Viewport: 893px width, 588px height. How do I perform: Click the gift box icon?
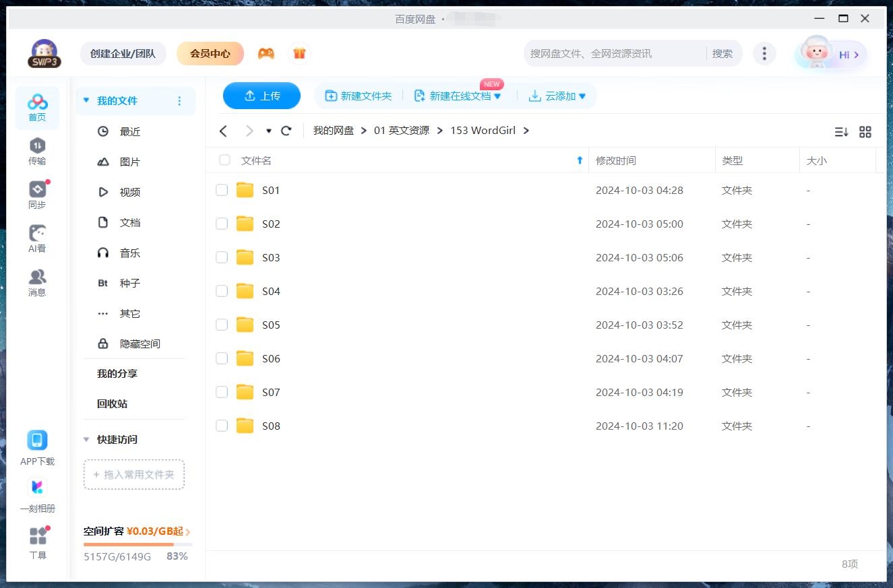[299, 53]
